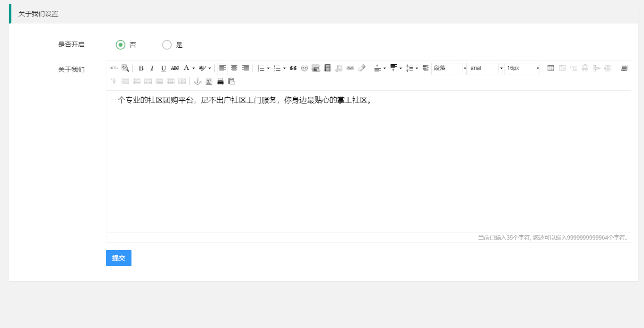This screenshot has width=644, height=328.
Task: Click the text 一个专业的社区团购平台
Action: tap(152, 100)
